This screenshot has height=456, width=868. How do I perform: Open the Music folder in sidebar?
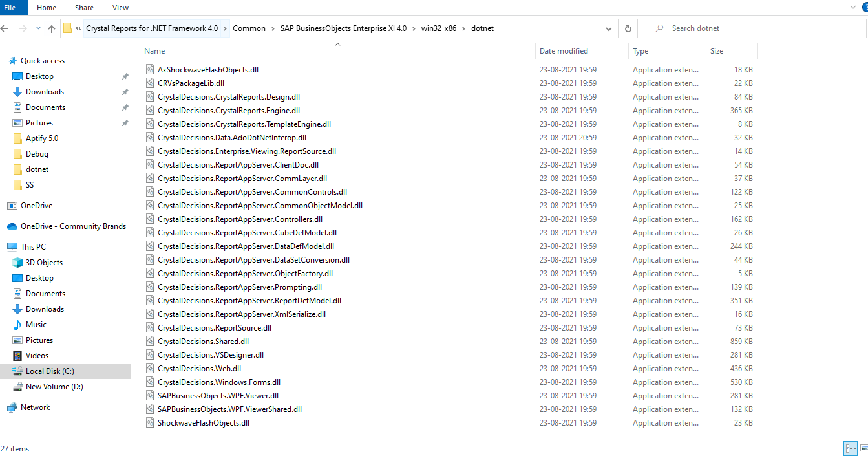pos(36,325)
